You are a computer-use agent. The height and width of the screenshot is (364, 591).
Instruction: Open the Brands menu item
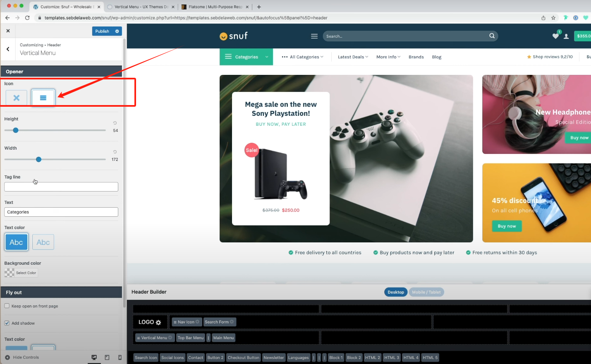[x=416, y=57]
